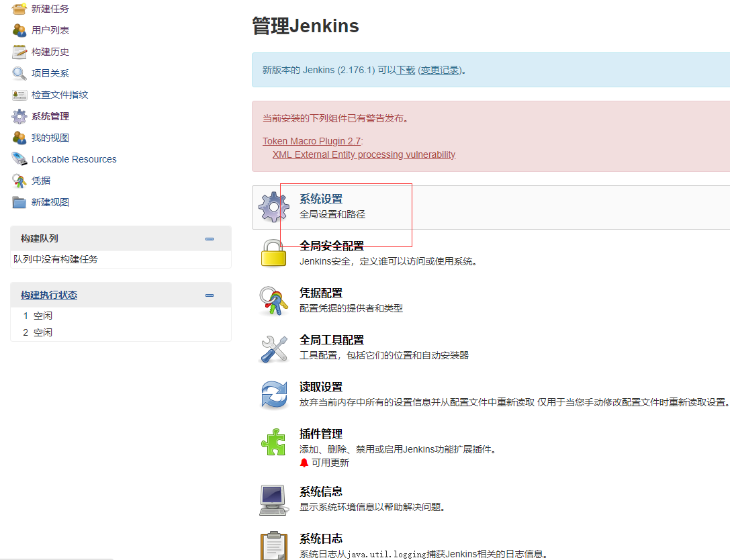This screenshot has width=730, height=560.
Task: Click the 项目关系 magnifier icon
Action: click(19, 73)
